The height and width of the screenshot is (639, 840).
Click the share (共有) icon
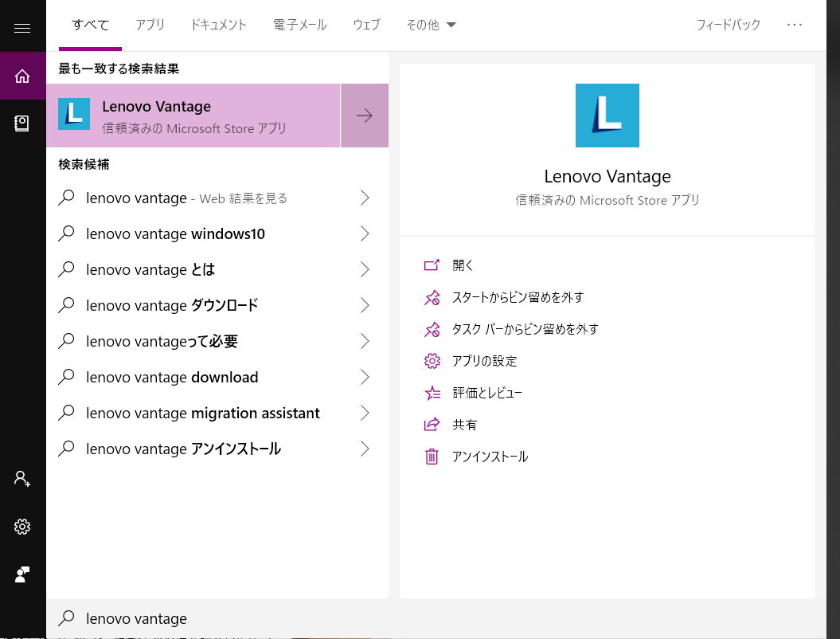tap(432, 425)
